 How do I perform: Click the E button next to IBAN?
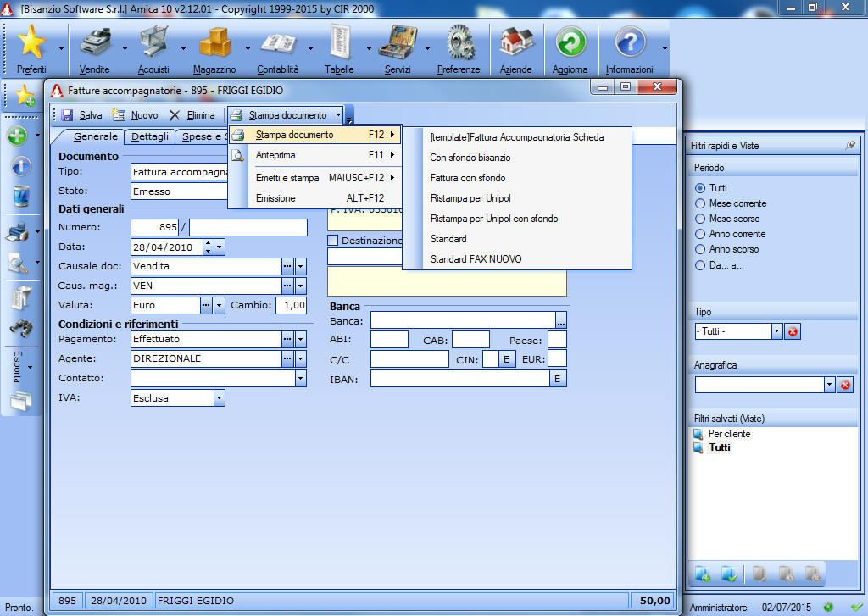(x=558, y=379)
